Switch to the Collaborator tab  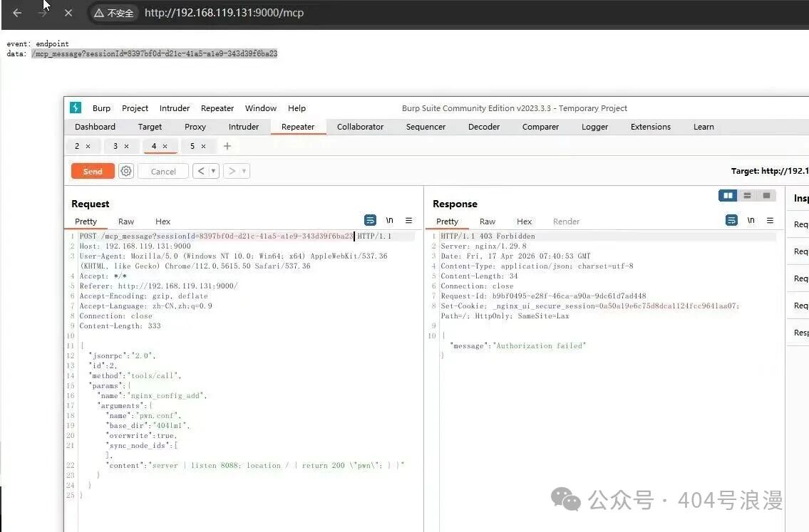[x=360, y=127]
